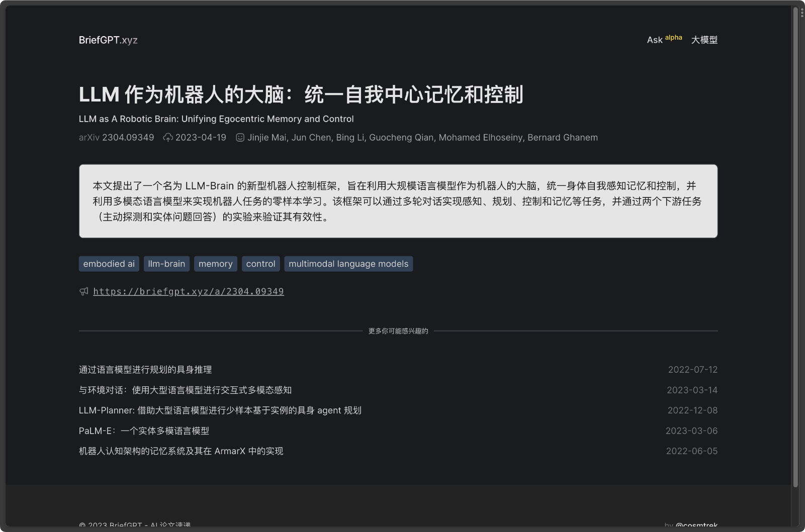805x532 pixels.
Task: Open the '与环境对话' related paper
Action: point(186,390)
